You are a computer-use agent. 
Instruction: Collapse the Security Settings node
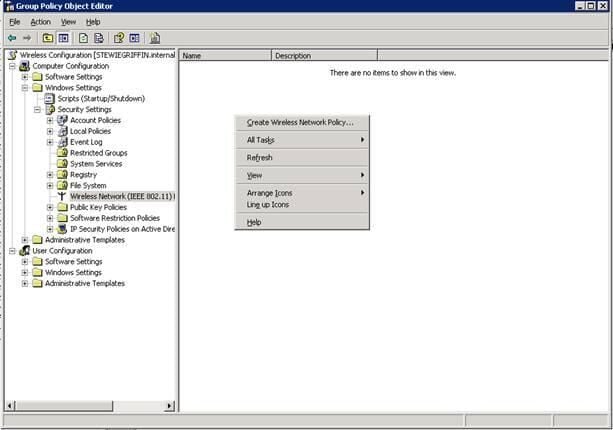click(x=37, y=109)
